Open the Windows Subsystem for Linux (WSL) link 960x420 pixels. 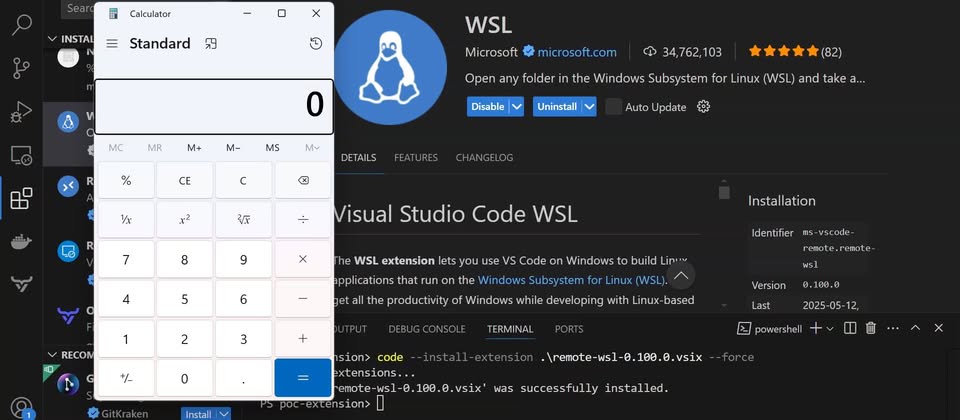pos(571,280)
